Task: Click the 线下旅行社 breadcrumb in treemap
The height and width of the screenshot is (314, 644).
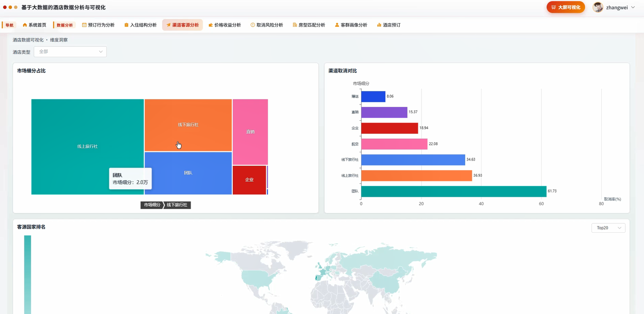Action: click(x=177, y=205)
